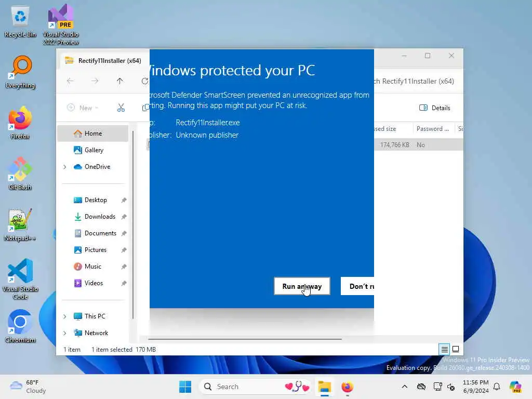
Task: Open File Explorer from taskbar
Action: pos(324,387)
